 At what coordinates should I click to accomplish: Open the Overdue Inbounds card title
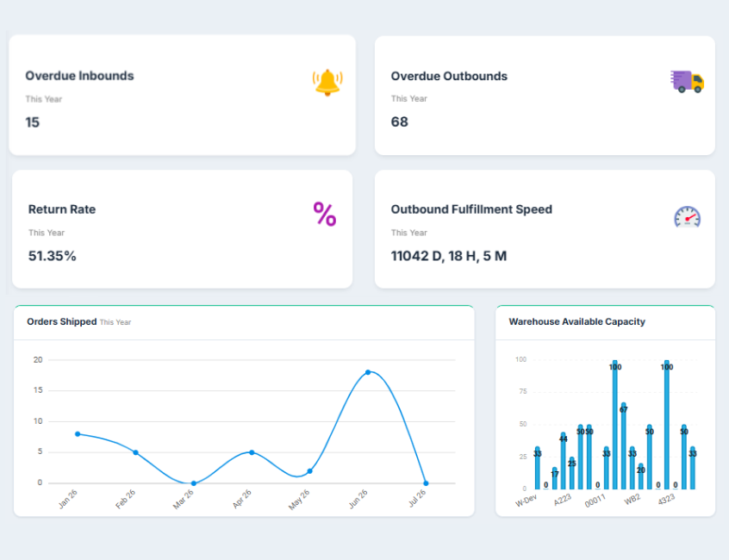click(x=79, y=76)
